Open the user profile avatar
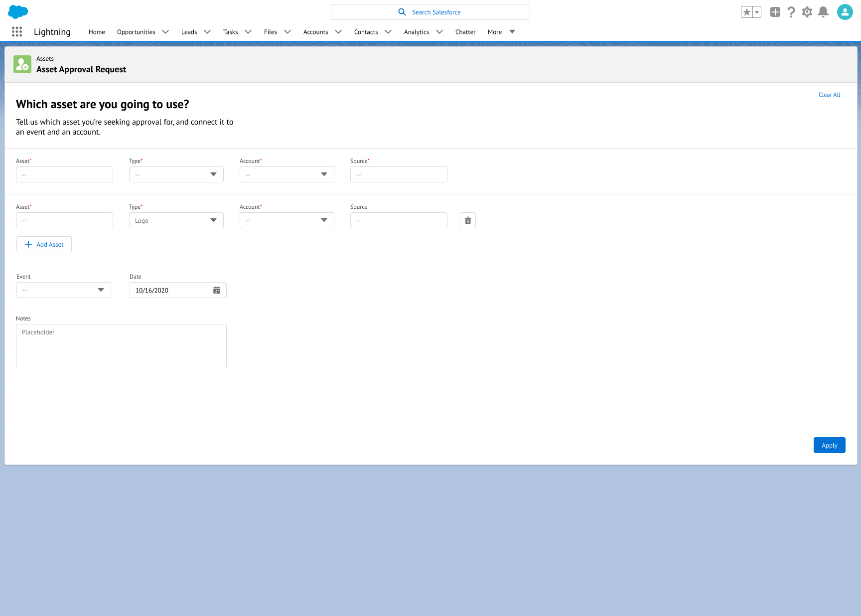The image size is (861, 616). [x=845, y=11]
